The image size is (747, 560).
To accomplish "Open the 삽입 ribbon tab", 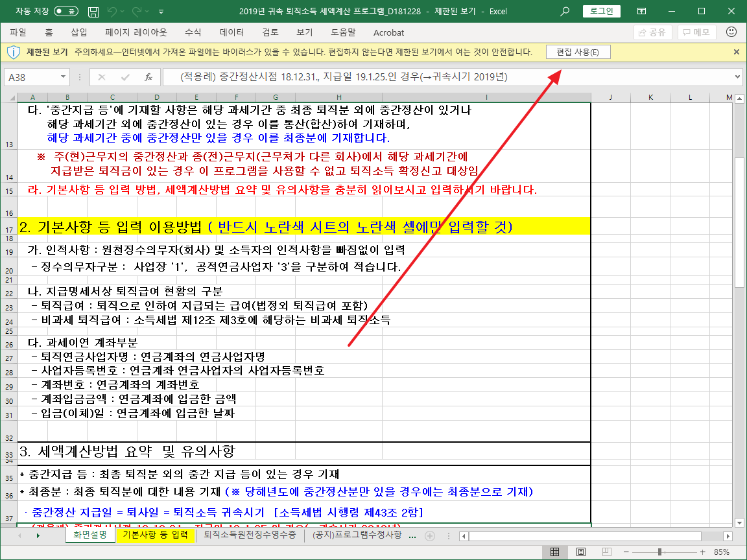I will (79, 32).
